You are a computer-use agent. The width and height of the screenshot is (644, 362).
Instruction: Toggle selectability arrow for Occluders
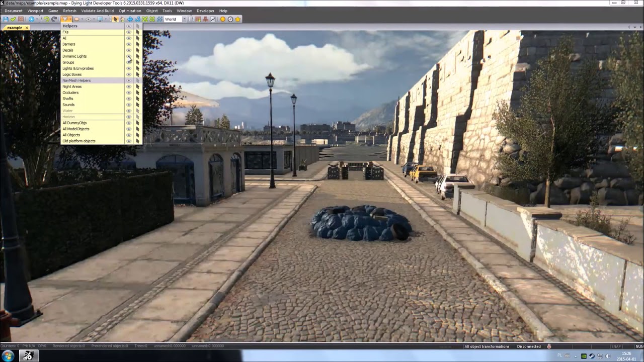click(x=137, y=93)
